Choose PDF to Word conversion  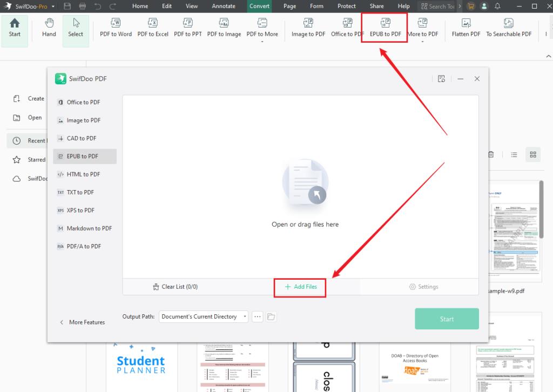116,28
